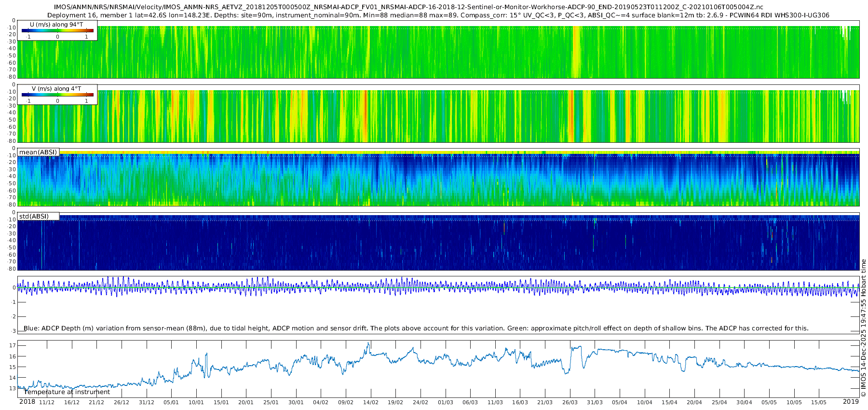Click the 13 tick on the temperature axis
The image size is (868, 410).
[13, 388]
